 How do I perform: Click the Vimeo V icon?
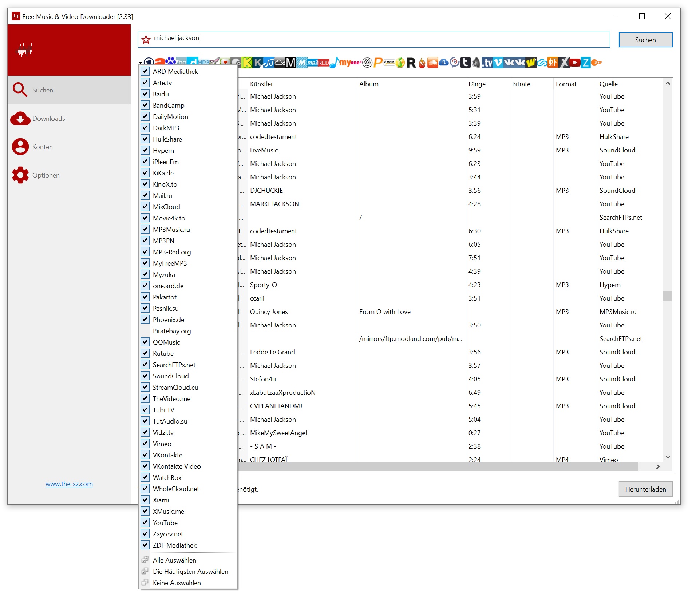pyautogui.click(x=498, y=63)
